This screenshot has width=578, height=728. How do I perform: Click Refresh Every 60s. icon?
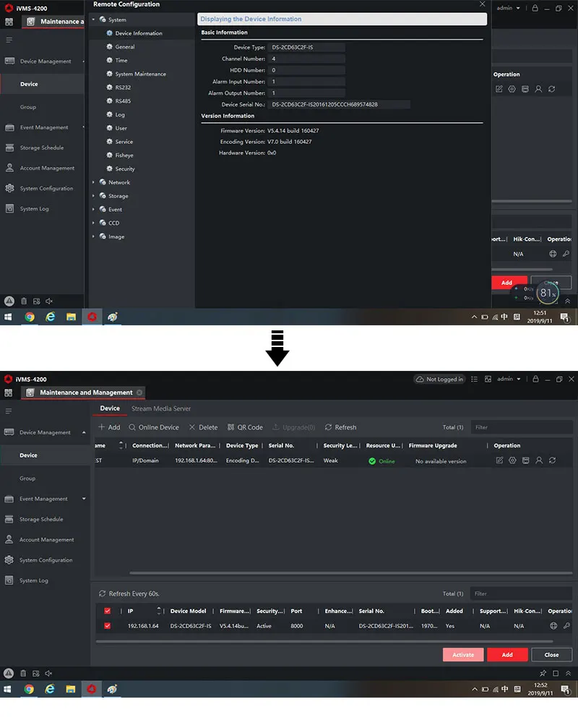pyautogui.click(x=102, y=594)
